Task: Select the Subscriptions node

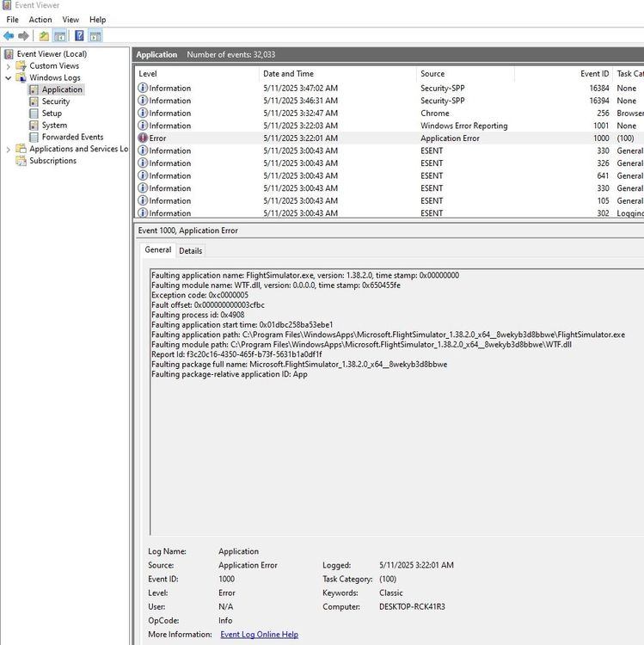Action: coord(52,161)
